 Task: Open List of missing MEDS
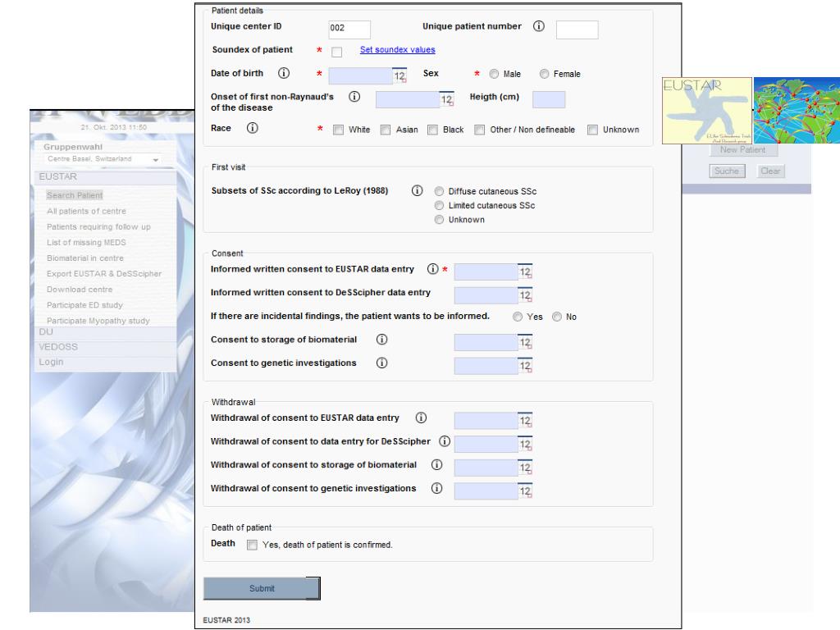[x=86, y=242]
